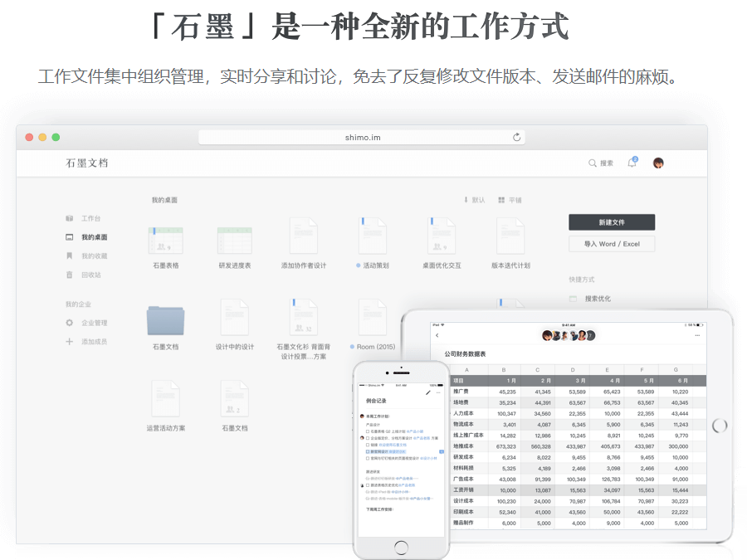The width and height of the screenshot is (747, 560).
Task: Open 回收站 in the sidebar
Action: click(90, 275)
